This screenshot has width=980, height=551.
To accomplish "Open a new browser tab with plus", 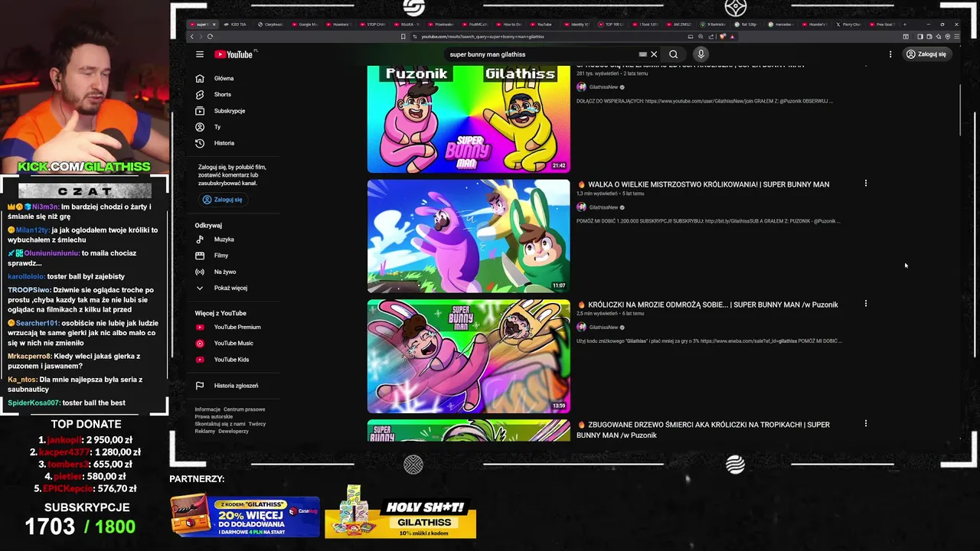I will point(904,24).
